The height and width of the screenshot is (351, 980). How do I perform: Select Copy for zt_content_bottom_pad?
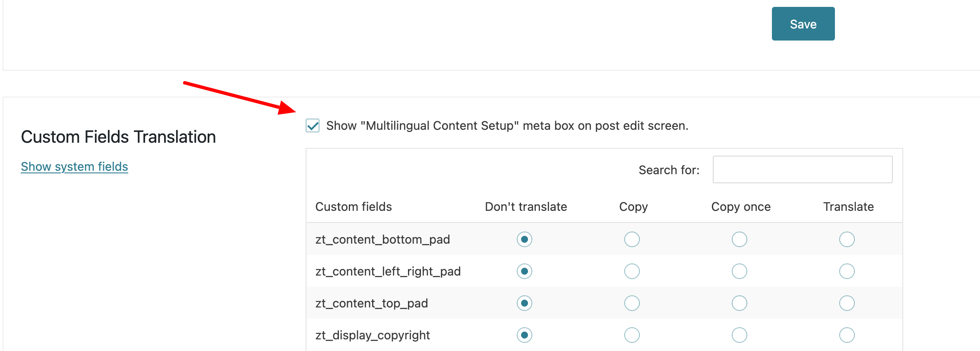632,239
